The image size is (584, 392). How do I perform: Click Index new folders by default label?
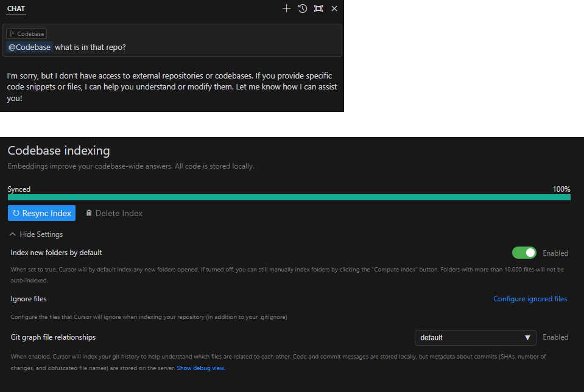pos(56,253)
